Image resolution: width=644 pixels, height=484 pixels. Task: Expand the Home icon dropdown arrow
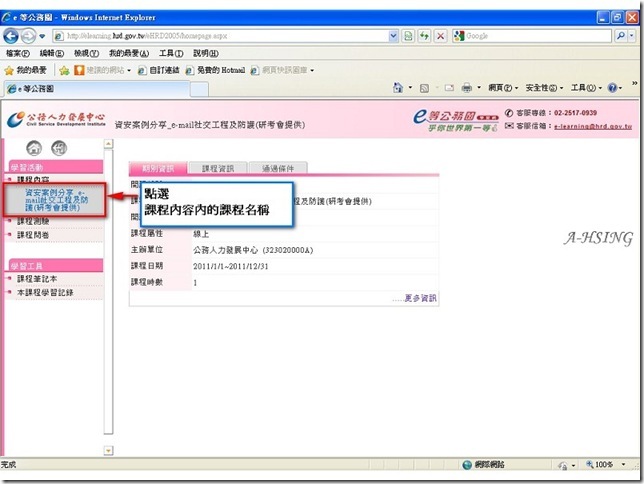pyautogui.click(x=410, y=88)
